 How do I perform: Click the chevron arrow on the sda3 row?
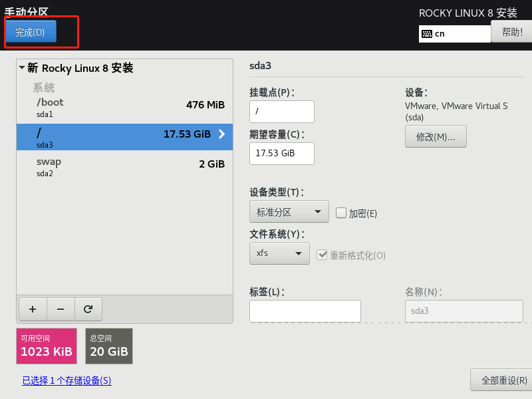point(222,134)
